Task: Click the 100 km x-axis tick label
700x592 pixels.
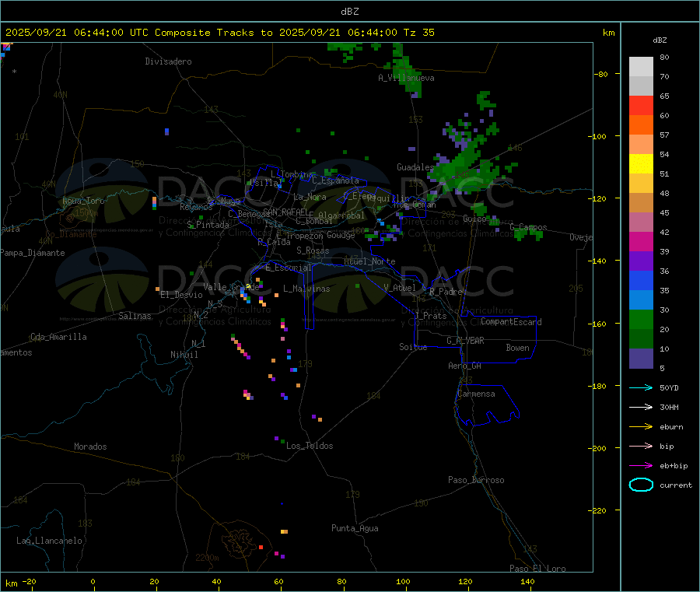Action: (403, 581)
